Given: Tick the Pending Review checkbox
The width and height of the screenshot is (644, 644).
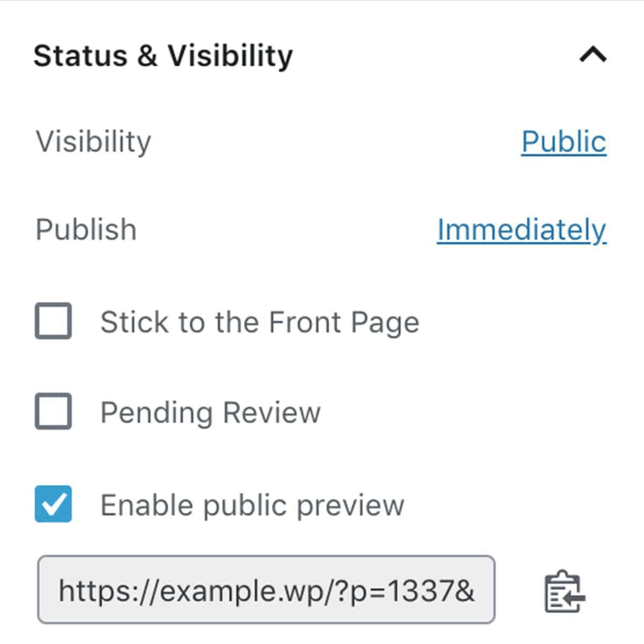Looking at the screenshot, I should click(53, 411).
